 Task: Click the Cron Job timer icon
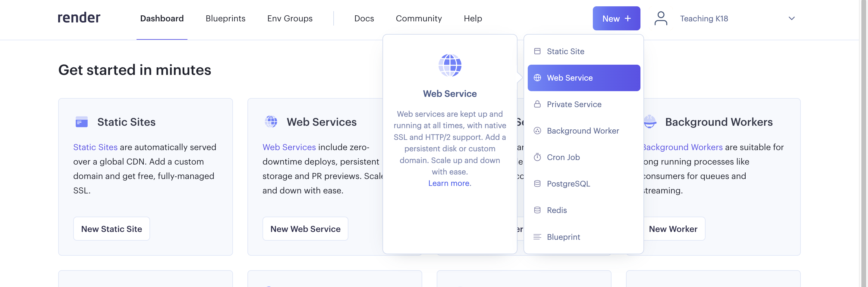pyautogui.click(x=537, y=157)
